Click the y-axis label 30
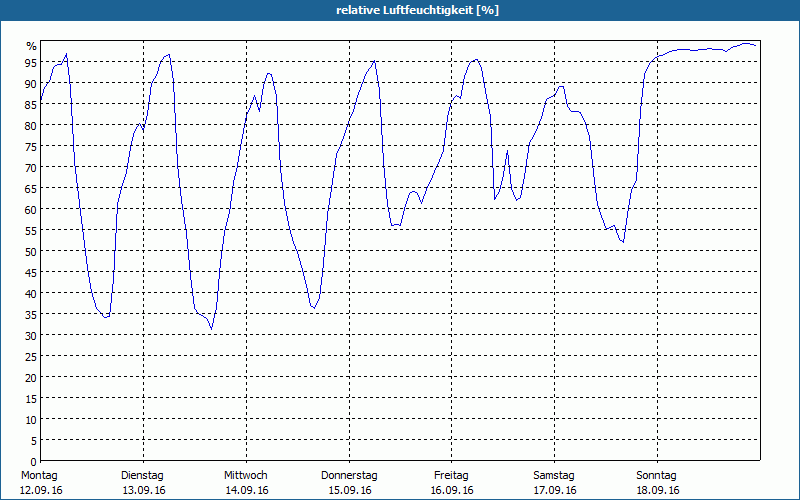Screen dimensions: 800x500 pos(31,335)
